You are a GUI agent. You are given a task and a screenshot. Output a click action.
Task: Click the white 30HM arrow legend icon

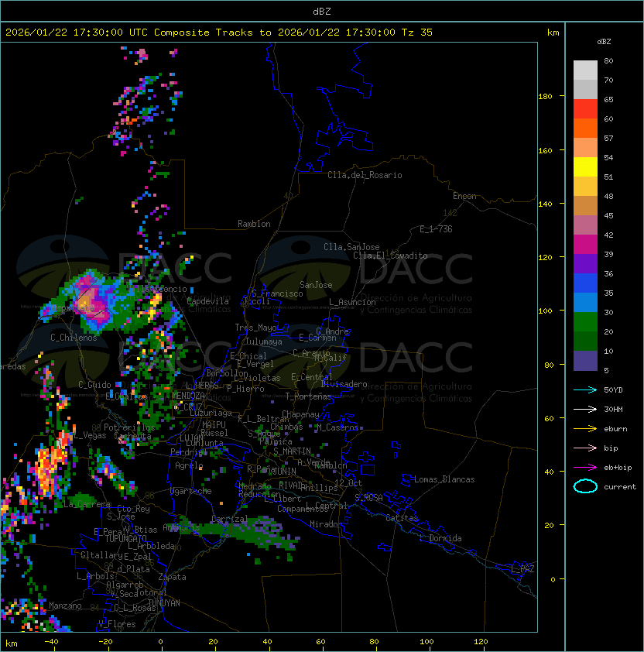point(585,409)
